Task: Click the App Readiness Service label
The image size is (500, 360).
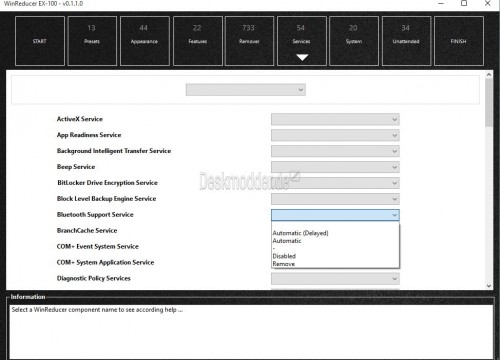Action: 89,135
